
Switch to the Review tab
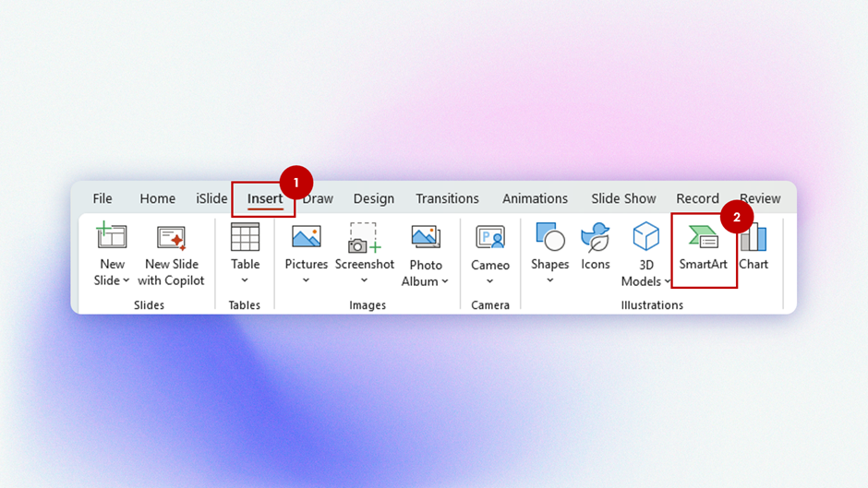pyautogui.click(x=760, y=198)
